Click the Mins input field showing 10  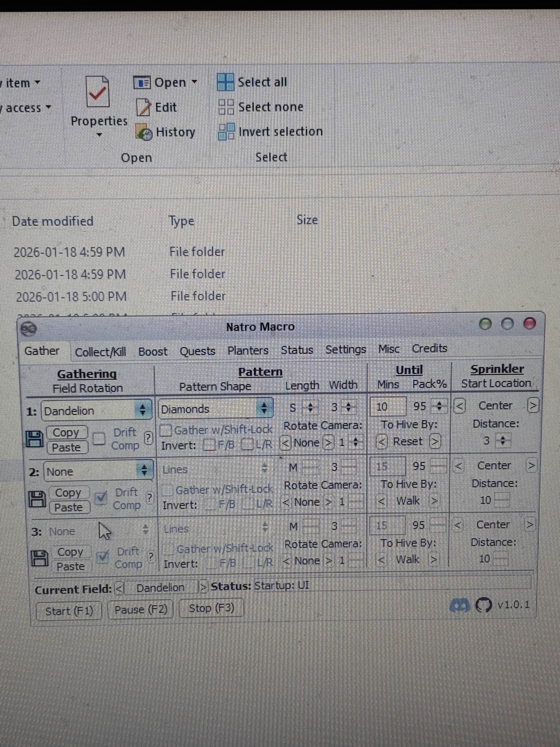[388, 407]
